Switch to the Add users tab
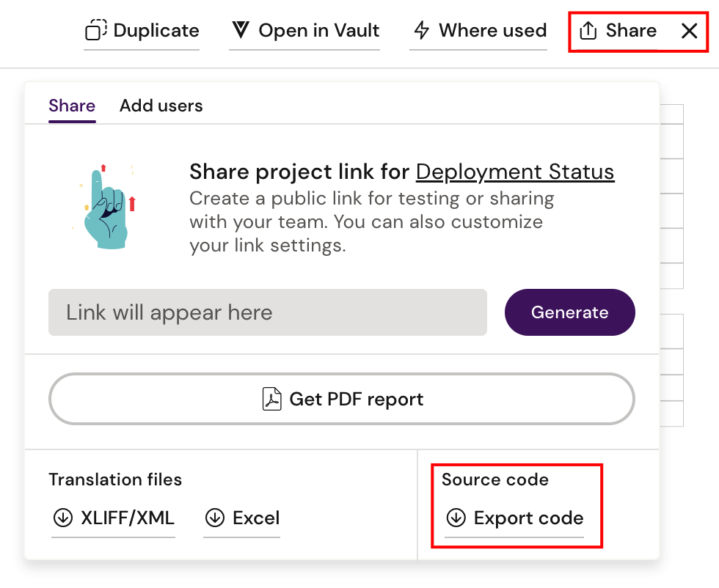This screenshot has height=588, width=719. pos(161,106)
